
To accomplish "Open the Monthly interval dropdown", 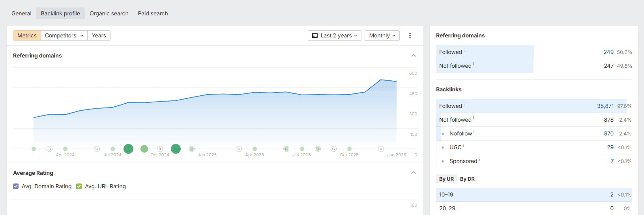I will coord(382,35).
